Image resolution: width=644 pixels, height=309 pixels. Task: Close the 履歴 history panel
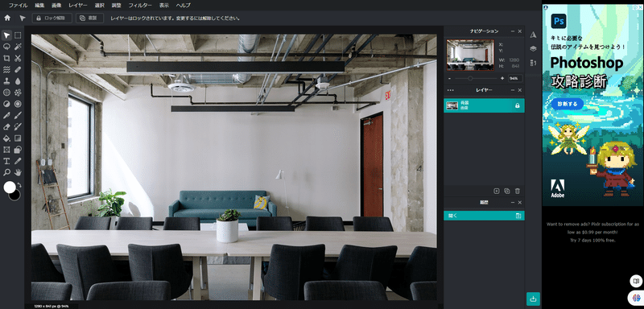519,203
